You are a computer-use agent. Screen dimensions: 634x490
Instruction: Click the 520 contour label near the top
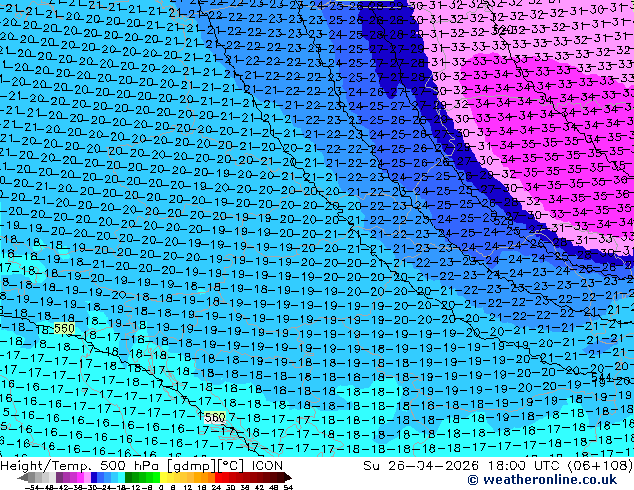503,30
